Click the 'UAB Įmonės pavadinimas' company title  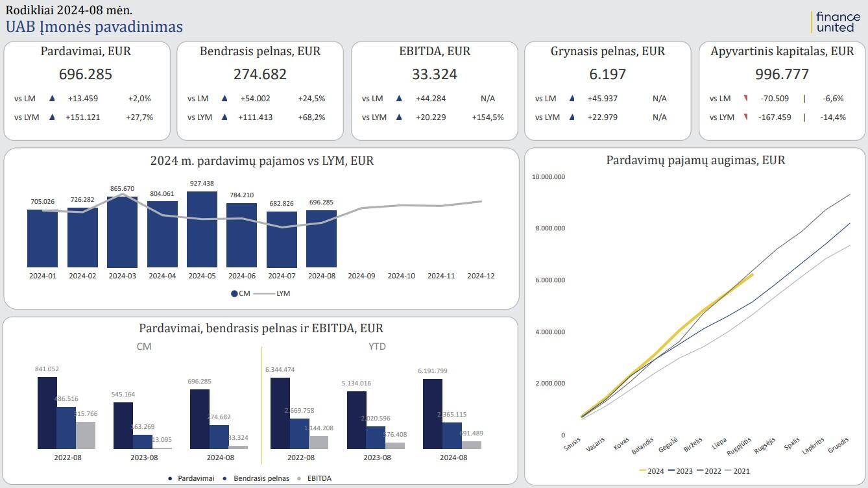(94, 27)
